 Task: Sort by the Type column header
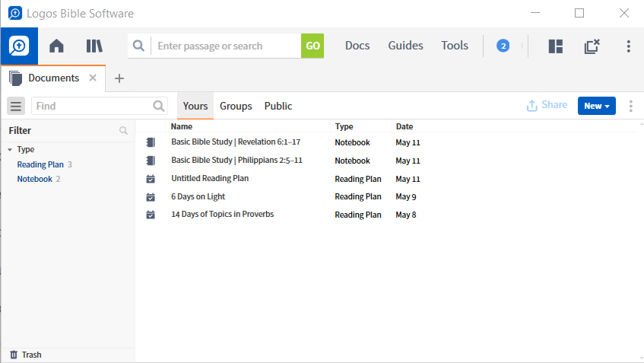coord(344,126)
